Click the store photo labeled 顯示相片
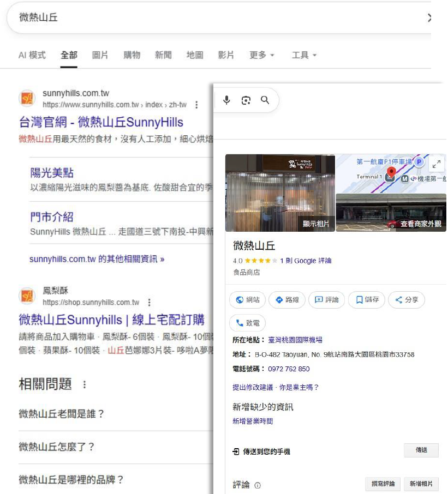This screenshot has height=494, width=448. click(x=280, y=193)
